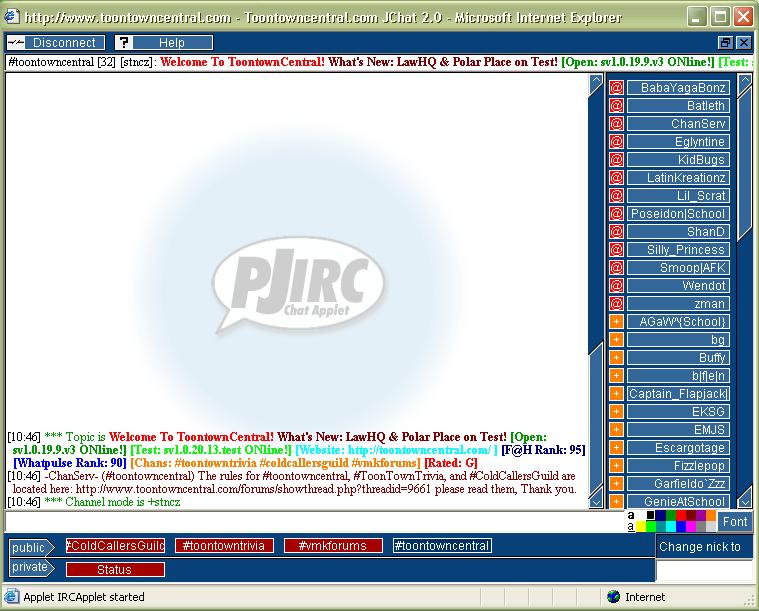
Task: Click the chat area scroll up arrow
Action: click(x=596, y=80)
